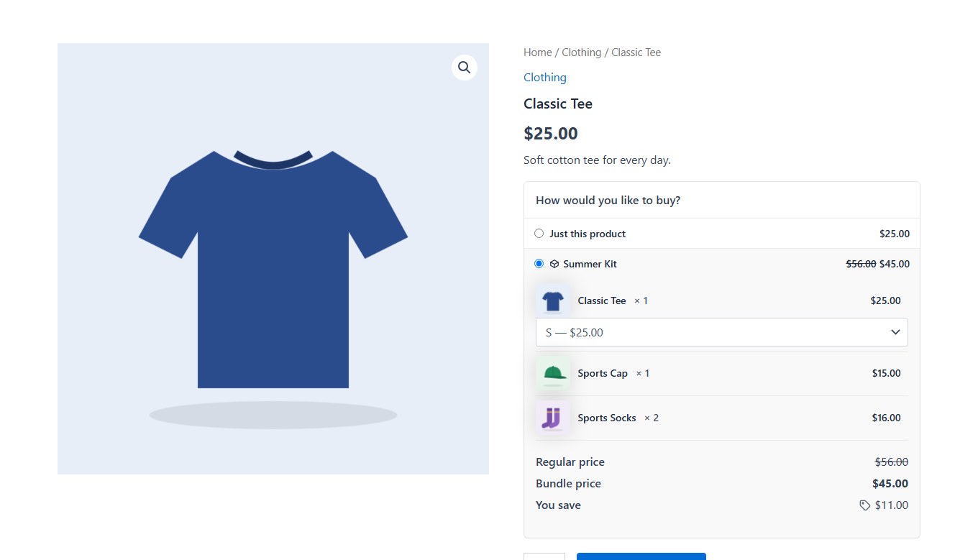978x560 pixels.
Task: Click the Sports Cap $15.00 price
Action: click(886, 373)
